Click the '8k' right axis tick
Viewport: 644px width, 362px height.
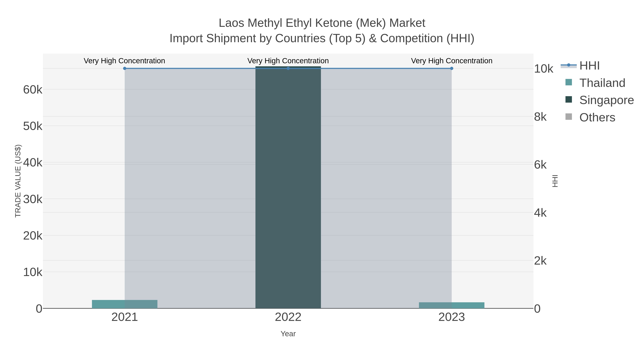(x=540, y=117)
